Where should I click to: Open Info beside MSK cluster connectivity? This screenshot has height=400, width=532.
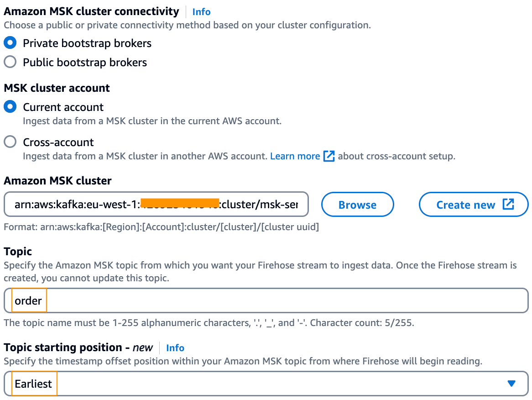(x=201, y=12)
